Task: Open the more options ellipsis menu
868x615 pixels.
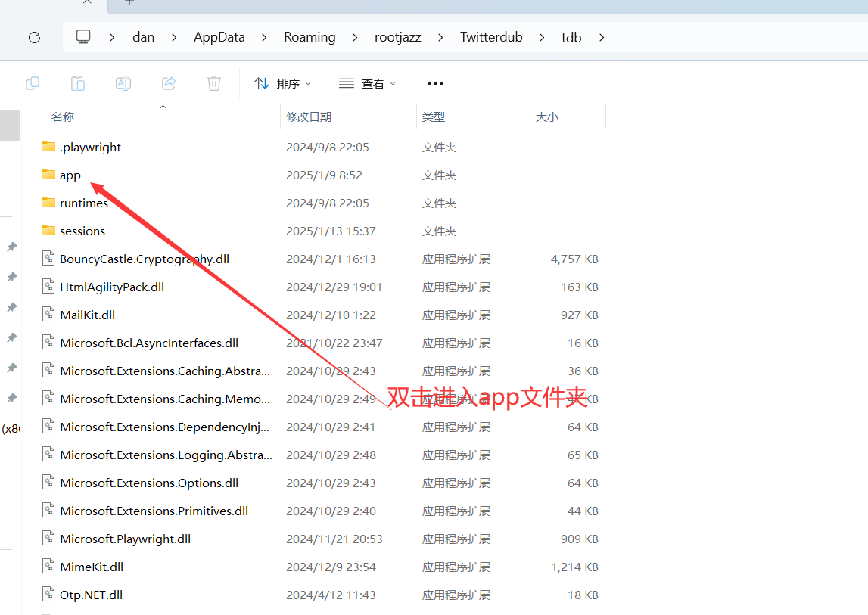Action: pos(435,83)
